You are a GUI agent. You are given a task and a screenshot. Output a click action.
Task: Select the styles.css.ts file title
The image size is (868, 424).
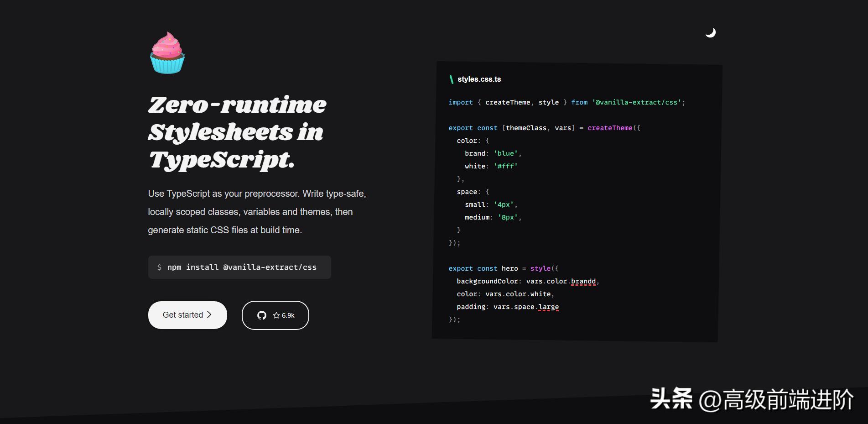(x=479, y=79)
